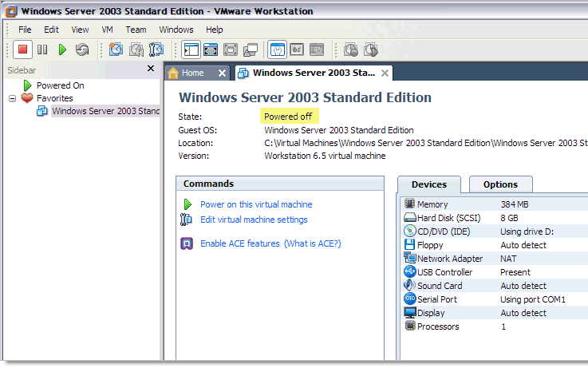The image size is (588, 368).
Task: Open the Edit menu
Action: pos(51,30)
